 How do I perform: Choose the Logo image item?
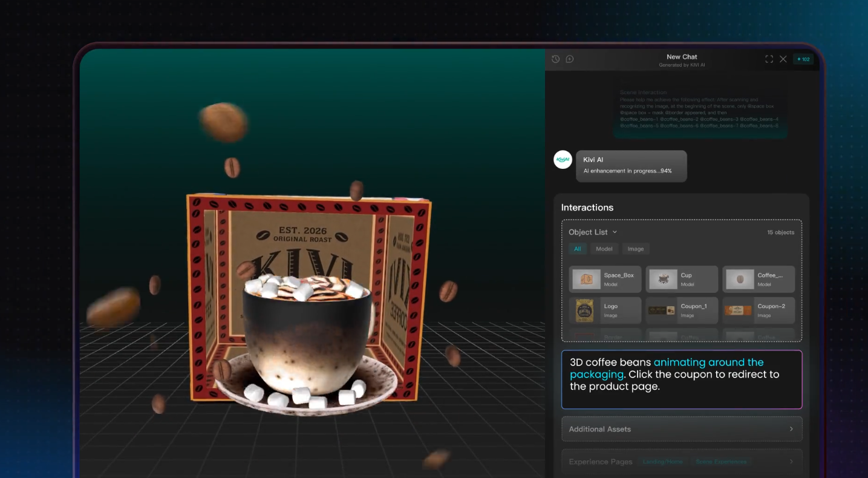click(x=605, y=310)
